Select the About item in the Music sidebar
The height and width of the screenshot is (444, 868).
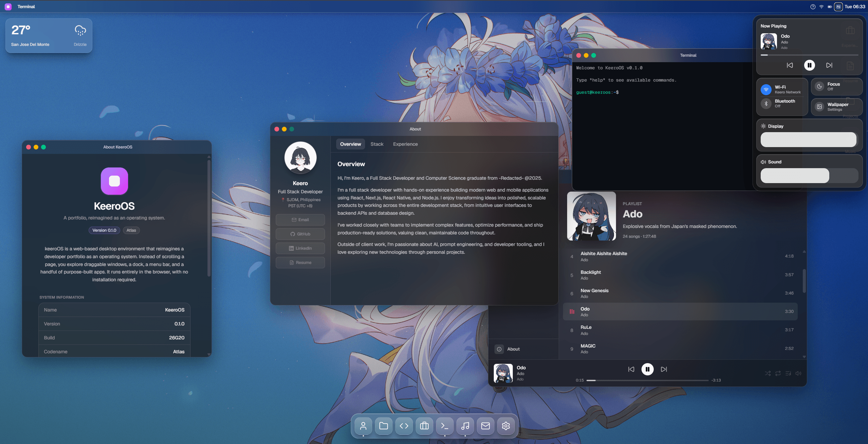pos(523,349)
